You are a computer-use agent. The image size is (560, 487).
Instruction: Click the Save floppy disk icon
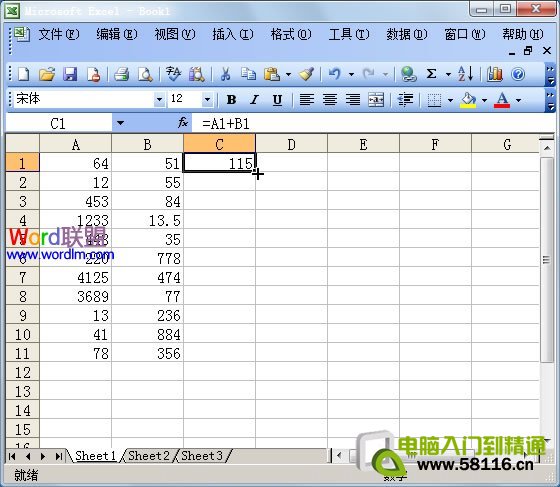click(x=70, y=74)
